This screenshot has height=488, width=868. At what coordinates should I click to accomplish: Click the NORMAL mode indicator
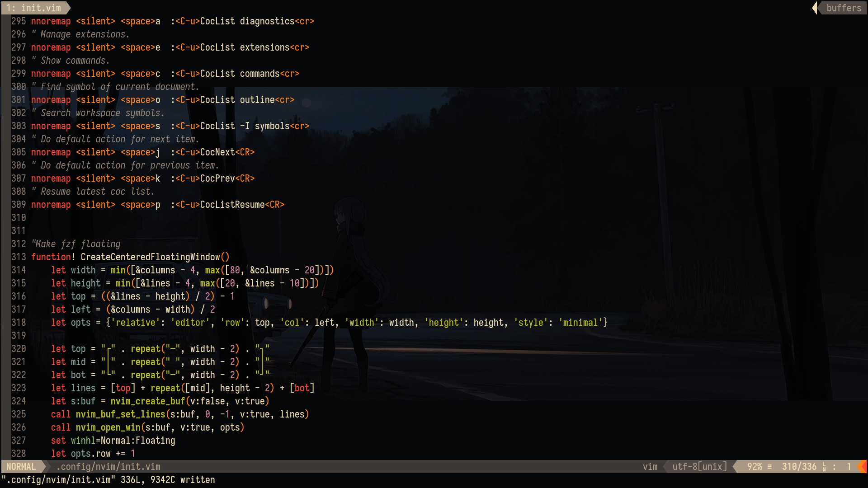click(x=21, y=466)
